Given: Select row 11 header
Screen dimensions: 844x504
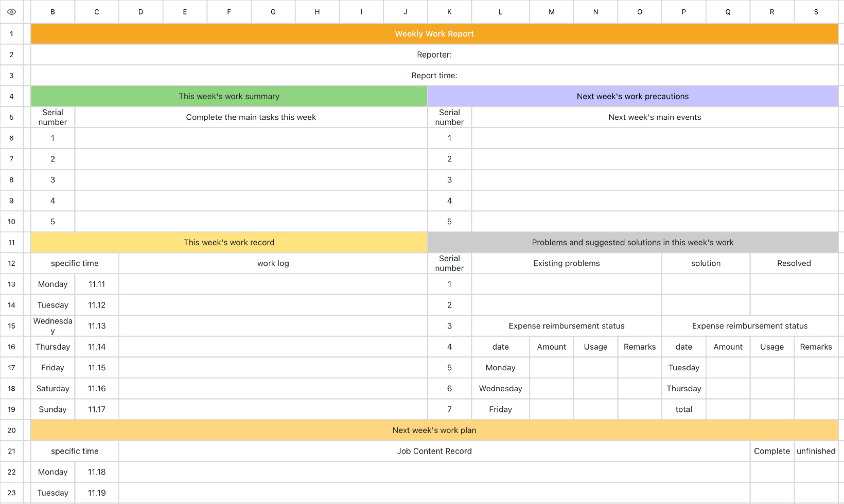Looking at the screenshot, I should (12, 242).
